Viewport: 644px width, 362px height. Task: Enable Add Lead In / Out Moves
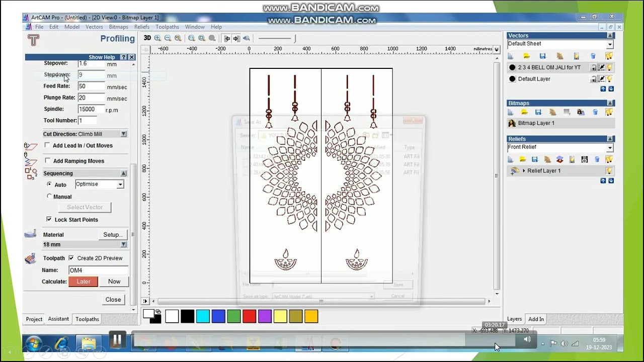tap(47, 145)
